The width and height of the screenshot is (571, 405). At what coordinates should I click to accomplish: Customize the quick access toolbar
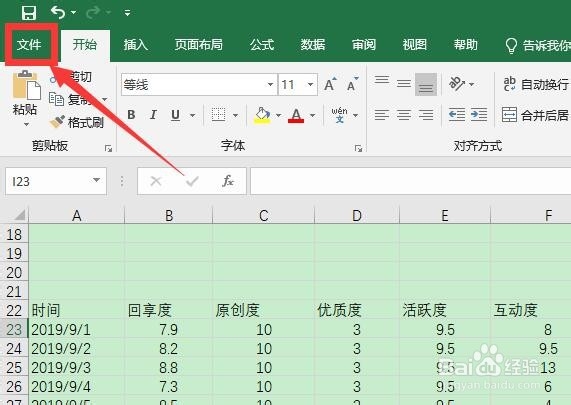point(127,13)
